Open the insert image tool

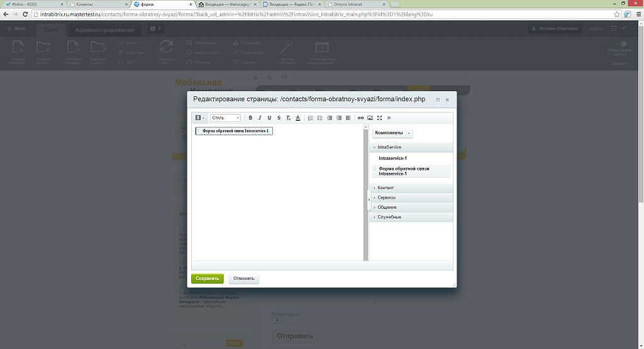point(370,118)
